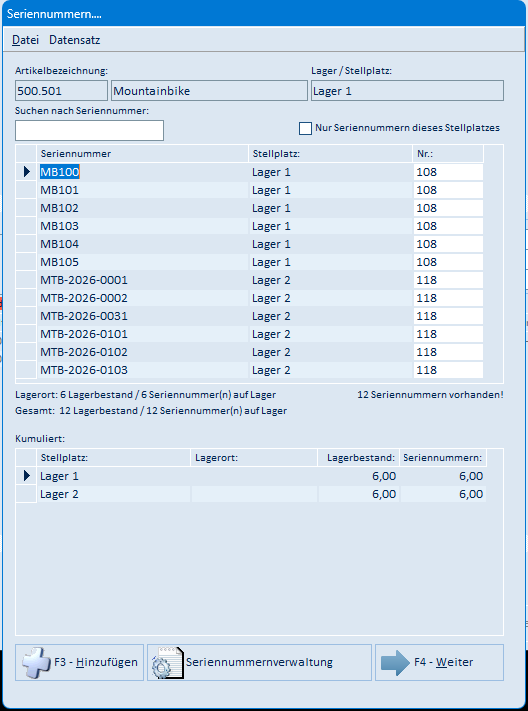
Task: Click the Nr. column header
Action: [448, 154]
